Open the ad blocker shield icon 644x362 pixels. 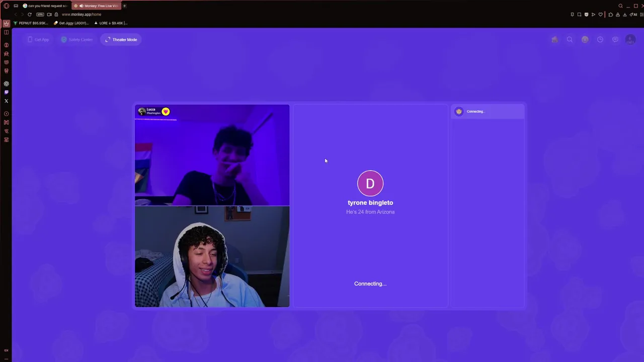(586, 15)
